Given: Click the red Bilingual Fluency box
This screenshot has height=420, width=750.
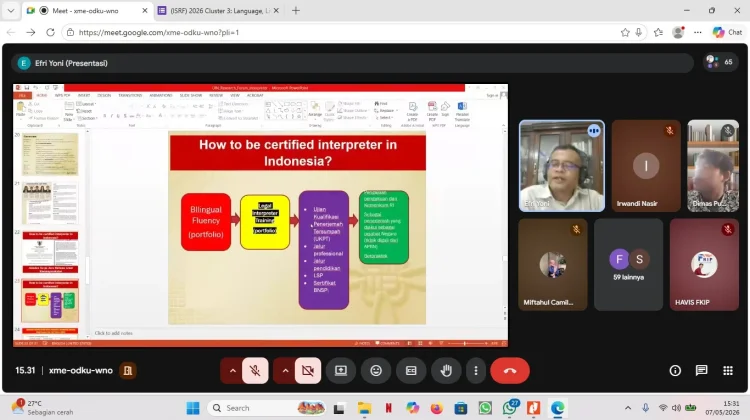Looking at the screenshot, I should point(206,222).
